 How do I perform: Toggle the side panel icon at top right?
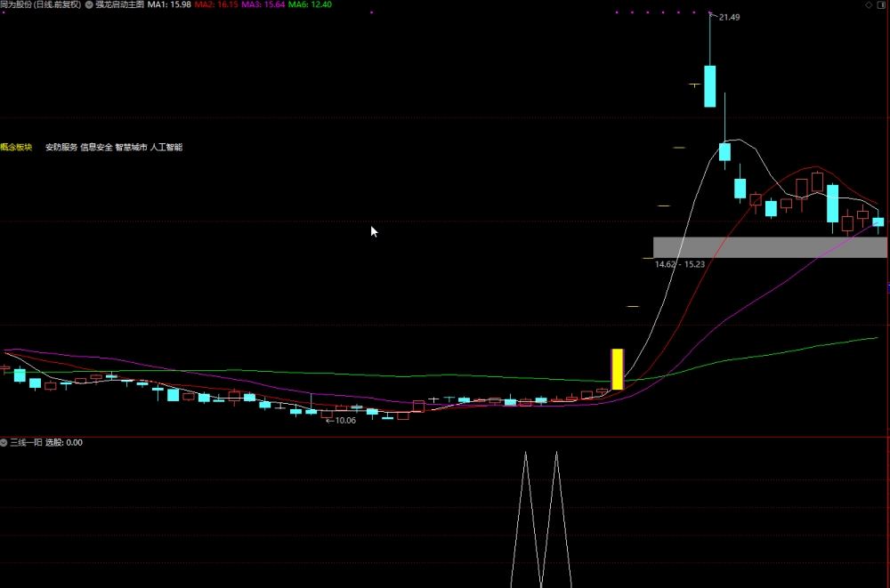881,4
